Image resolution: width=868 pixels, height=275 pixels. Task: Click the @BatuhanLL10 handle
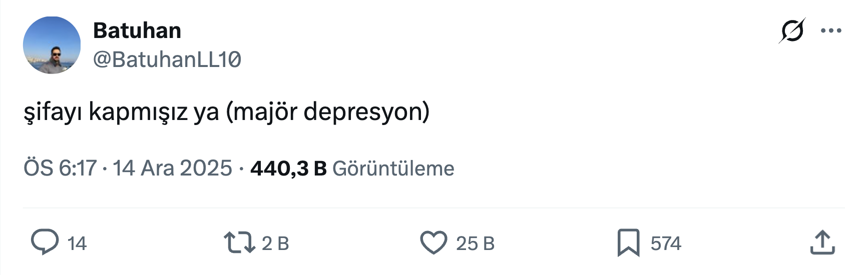(x=167, y=59)
